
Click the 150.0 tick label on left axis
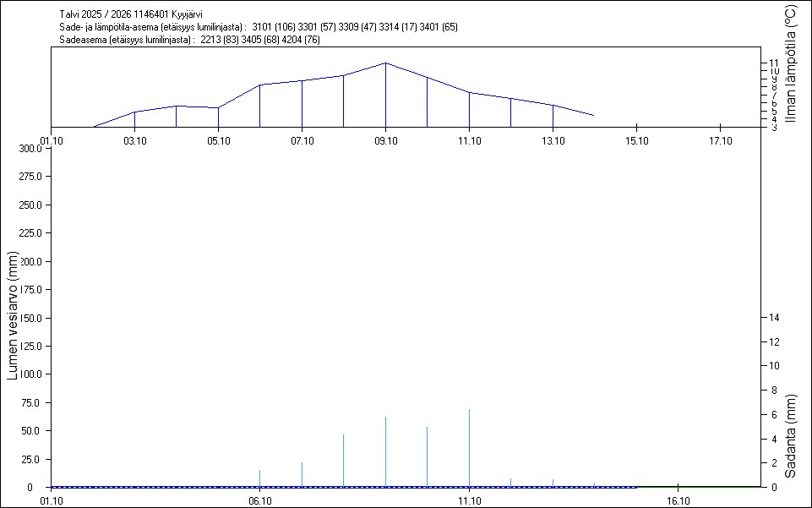(30, 318)
